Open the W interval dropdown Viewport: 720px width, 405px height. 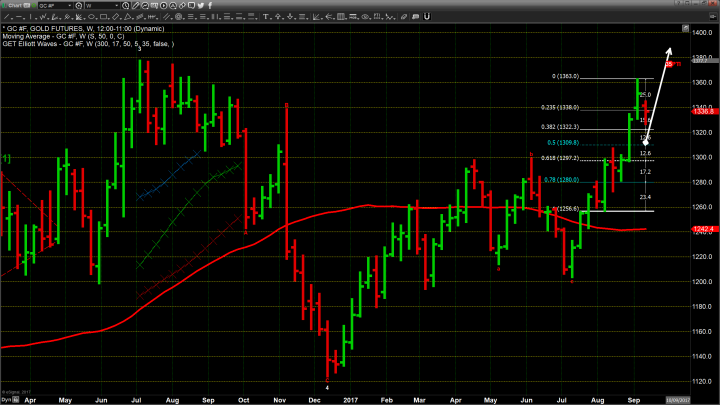(x=117, y=6)
